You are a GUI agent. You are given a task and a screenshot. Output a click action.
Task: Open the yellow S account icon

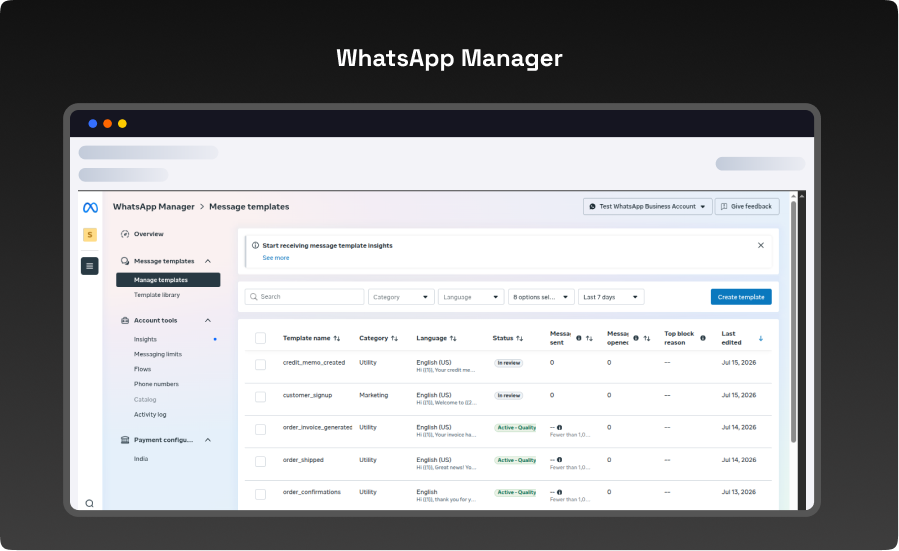89,235
